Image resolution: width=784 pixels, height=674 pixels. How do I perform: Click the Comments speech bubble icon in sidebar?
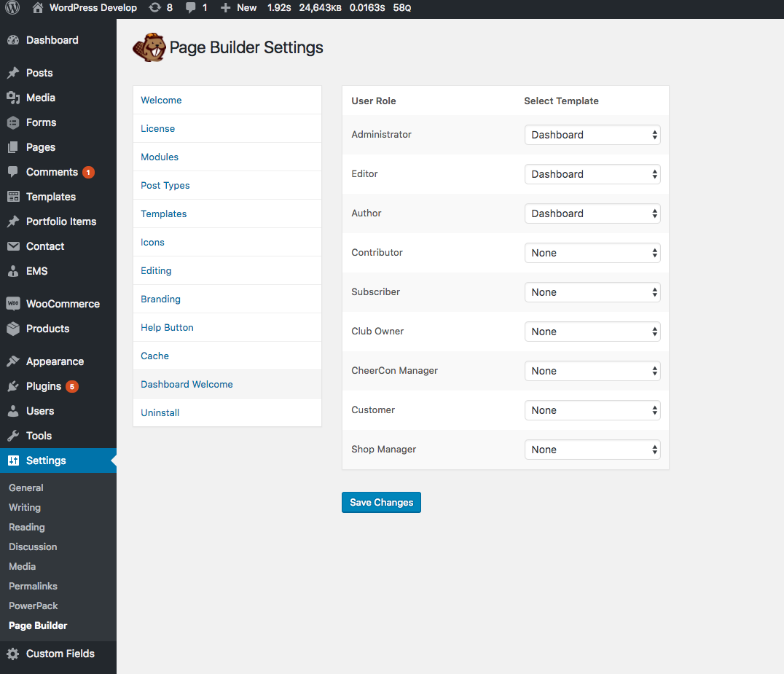click(14, 171)
